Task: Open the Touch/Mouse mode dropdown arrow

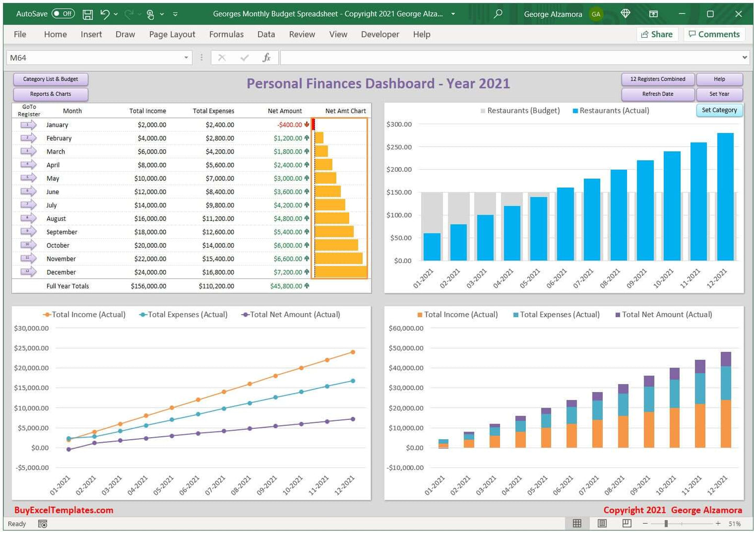Action: [162, 14]
